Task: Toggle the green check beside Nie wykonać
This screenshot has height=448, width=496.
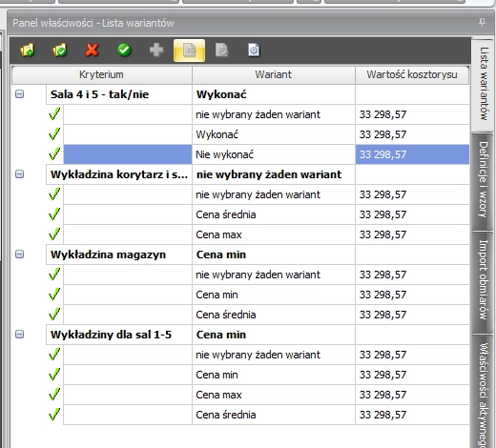Action: (54, 154)
